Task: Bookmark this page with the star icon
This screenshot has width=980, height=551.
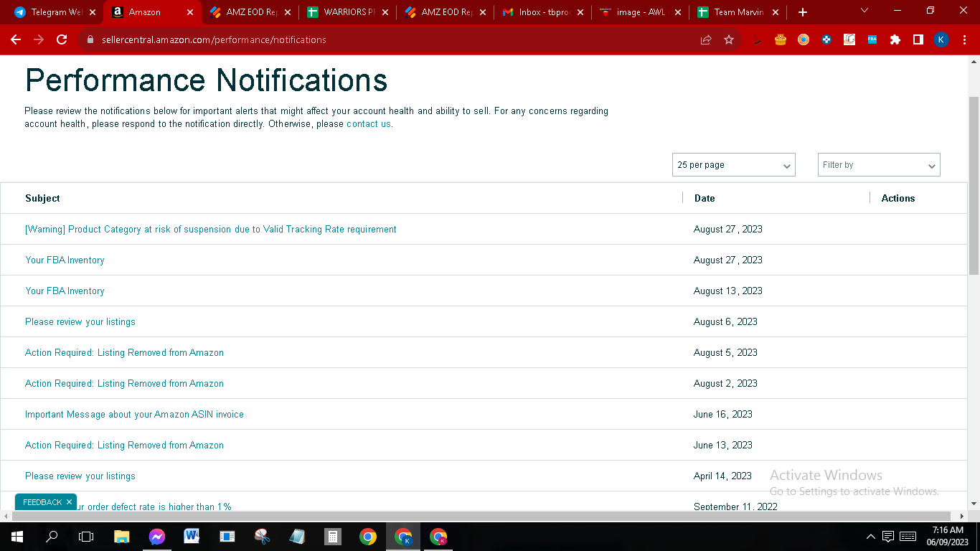Action: click(729, 40)
